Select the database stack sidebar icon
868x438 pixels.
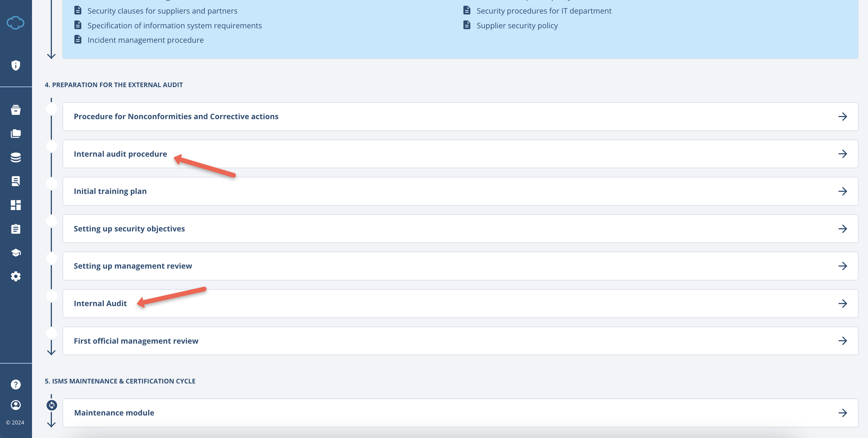click(16, 158)
